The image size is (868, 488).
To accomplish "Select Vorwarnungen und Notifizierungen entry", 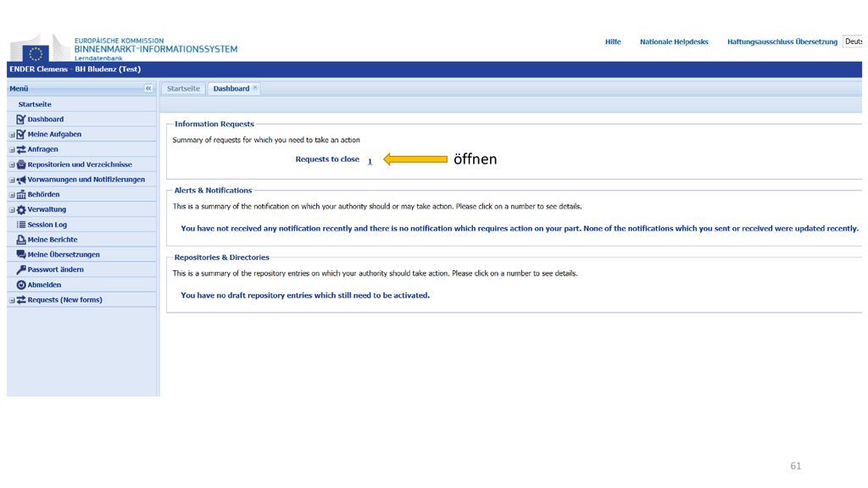I will click(x=86, y=180).
